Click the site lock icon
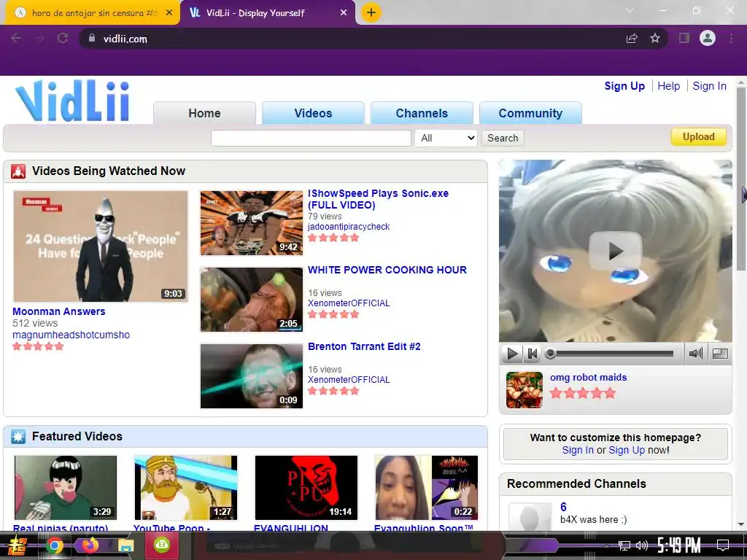Screen dimensions: 747x560 tap(91, 38)
